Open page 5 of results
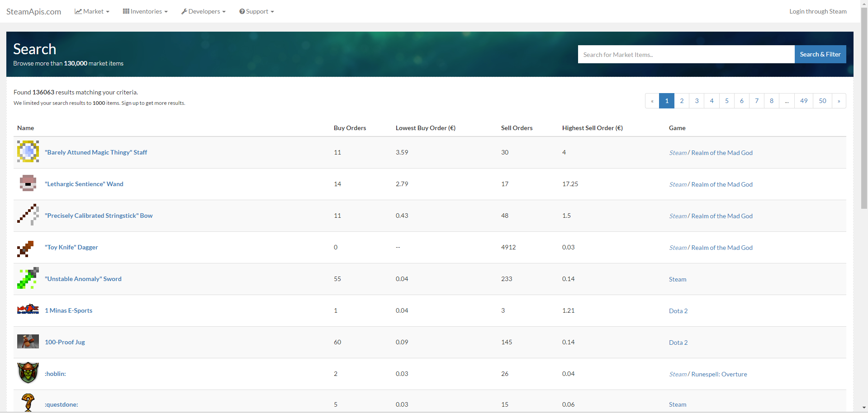This screenshot has height=413, width=868. click(x=726, y=101)
